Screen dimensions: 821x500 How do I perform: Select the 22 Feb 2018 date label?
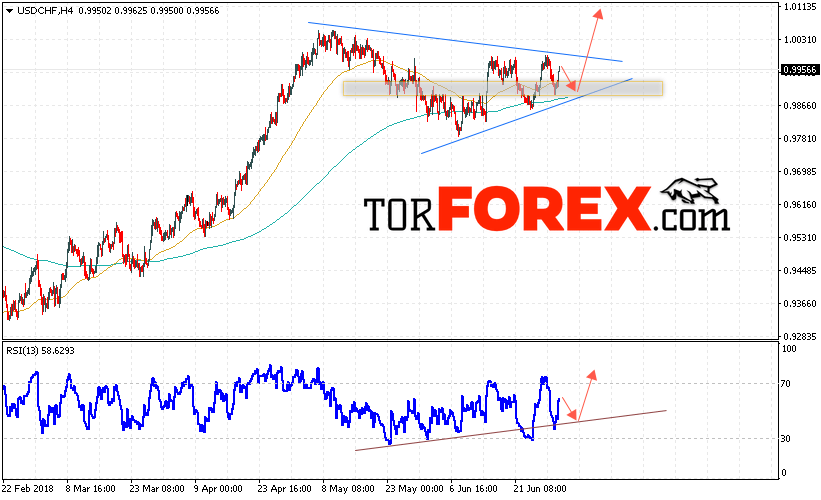[28, 488]
